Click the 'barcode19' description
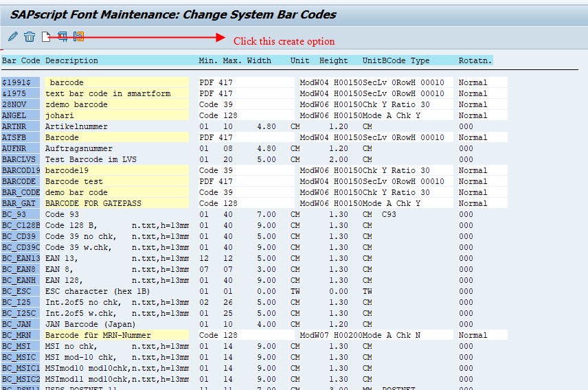The image size is (588, 390). [117, 170]
